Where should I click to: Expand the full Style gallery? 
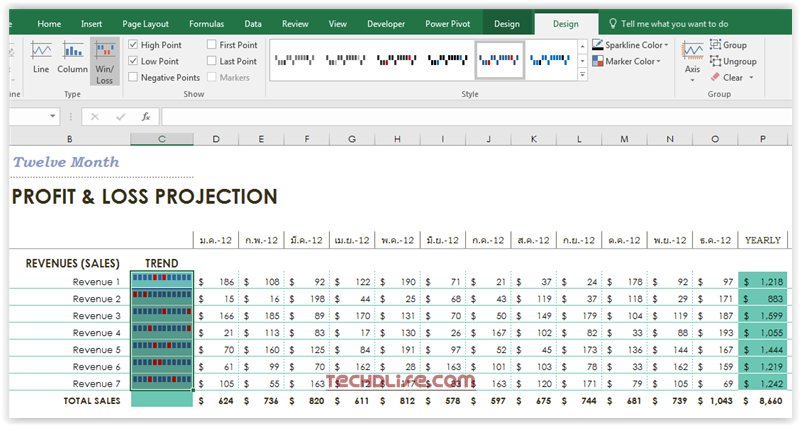[x=582, y=74]
